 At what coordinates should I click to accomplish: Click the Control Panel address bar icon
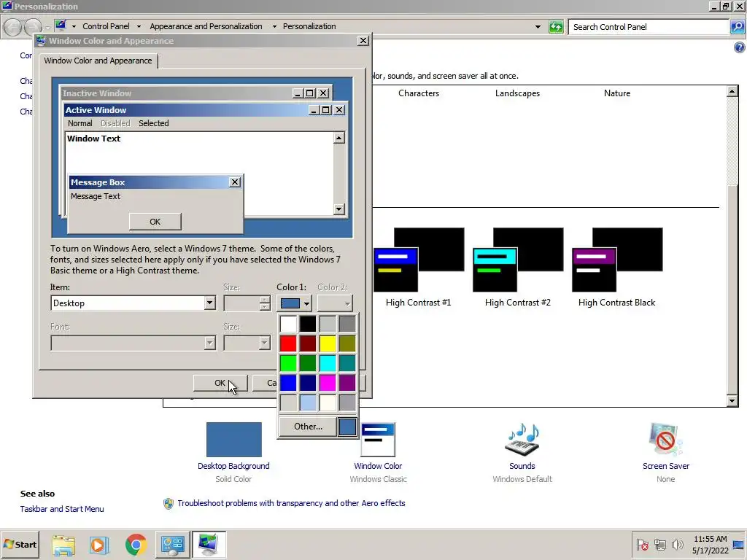pyautogui.click(x=61, y=26)
